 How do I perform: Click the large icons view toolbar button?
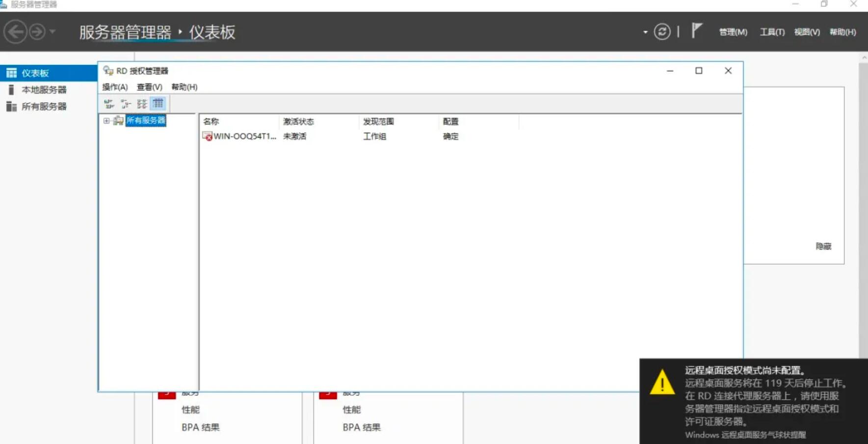(109, 104)
